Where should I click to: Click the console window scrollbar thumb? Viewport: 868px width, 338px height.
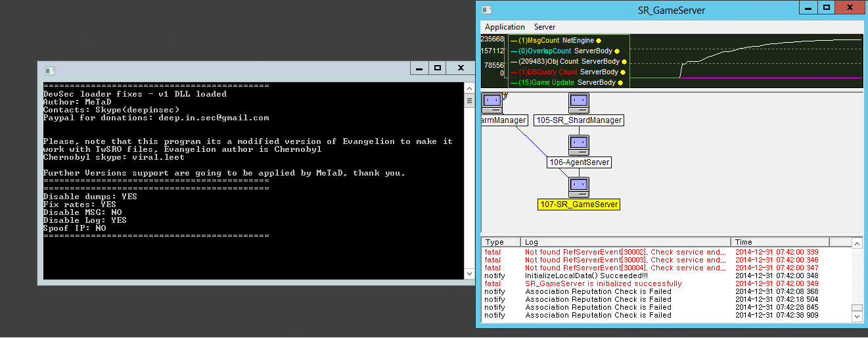point(469,100)
